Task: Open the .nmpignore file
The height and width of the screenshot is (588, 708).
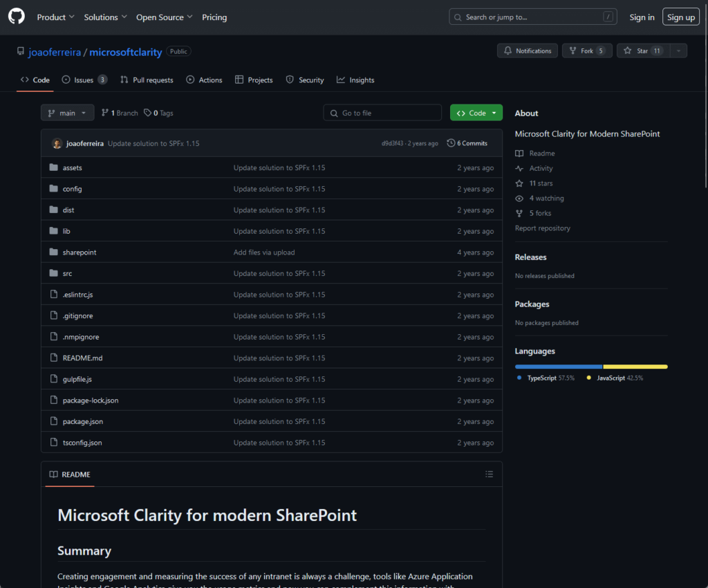Action: click(x=81, y=337)
